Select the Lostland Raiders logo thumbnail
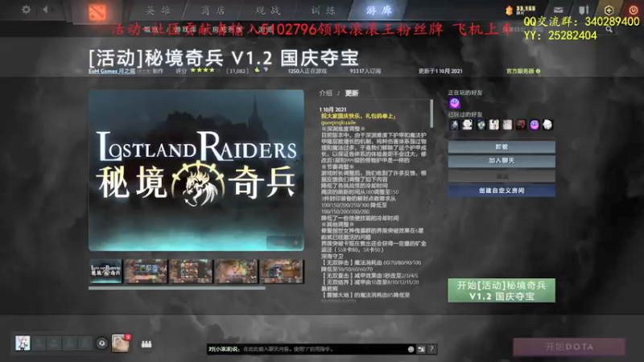The image size is (644, 362). pos(106,271)
